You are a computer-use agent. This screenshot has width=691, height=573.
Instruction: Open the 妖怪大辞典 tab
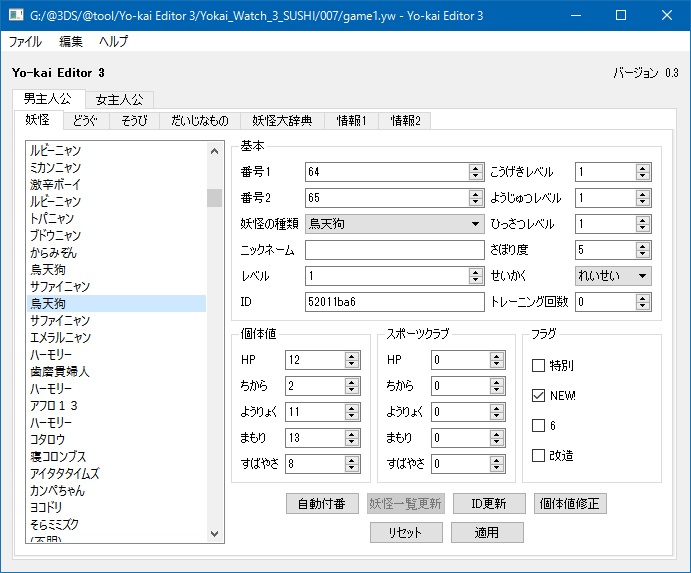[x=282, y=120]
